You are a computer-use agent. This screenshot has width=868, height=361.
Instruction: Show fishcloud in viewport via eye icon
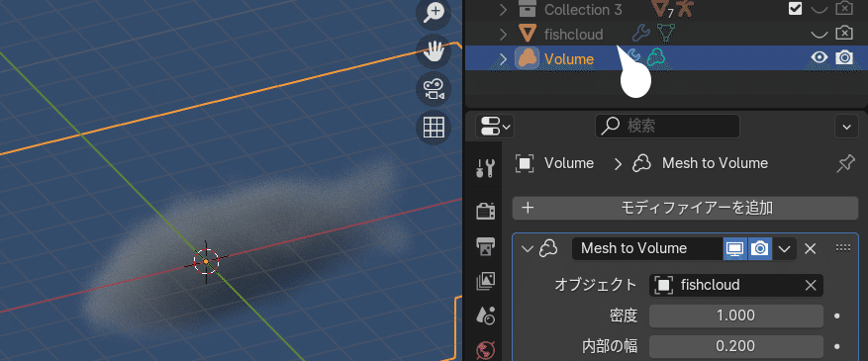(x=820, y=34)
